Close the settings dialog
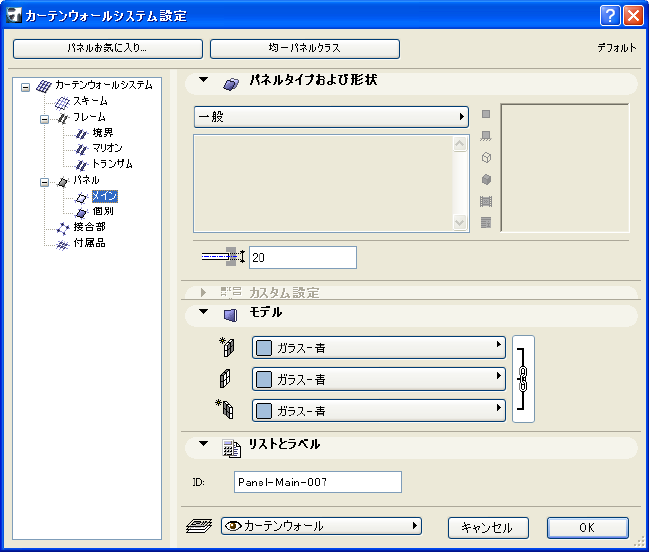This screenshot has width=649, height=552. tap(633, 16)
